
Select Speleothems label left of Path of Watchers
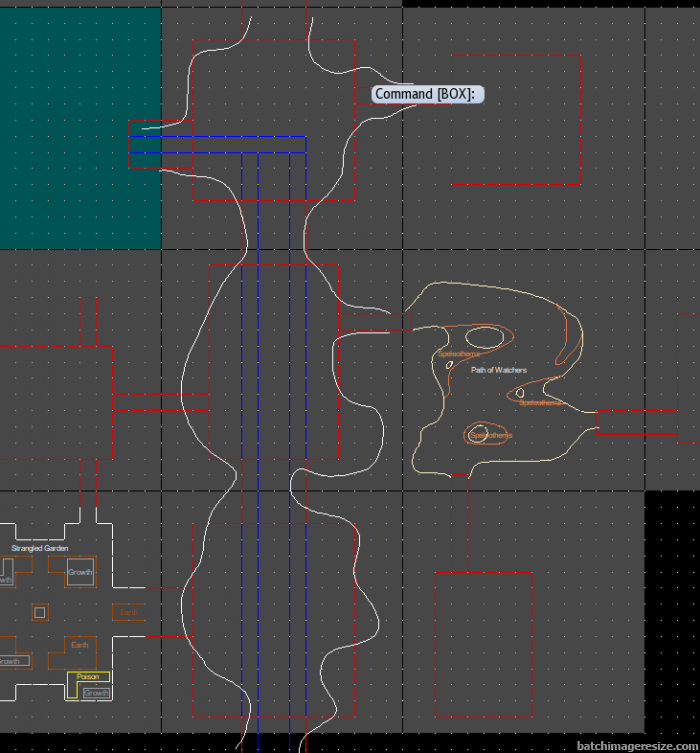tap(458, 354)
